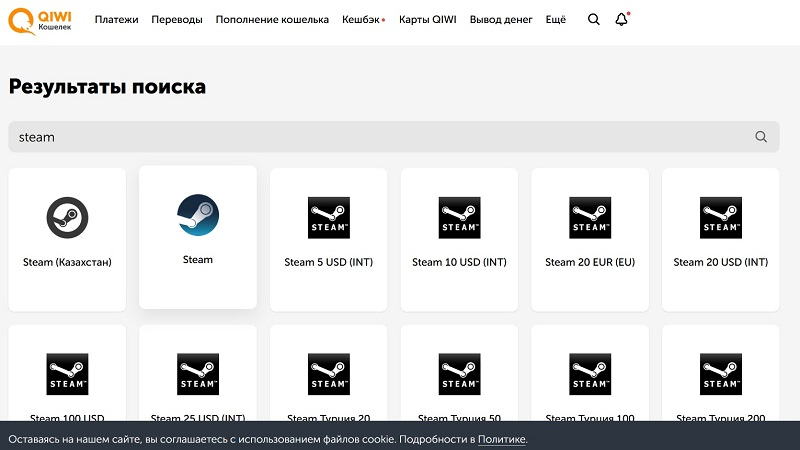Choose the Steam Турция 200 logo

pos(720,374)
